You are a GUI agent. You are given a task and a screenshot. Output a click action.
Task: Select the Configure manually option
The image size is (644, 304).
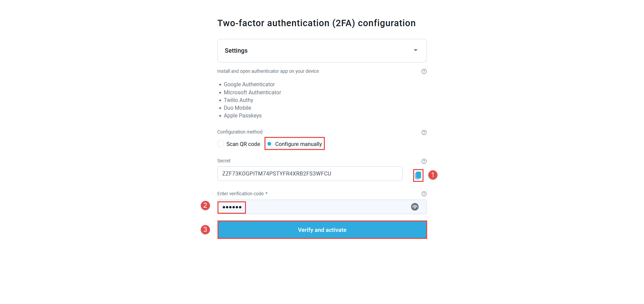click(x=269, y=144)
